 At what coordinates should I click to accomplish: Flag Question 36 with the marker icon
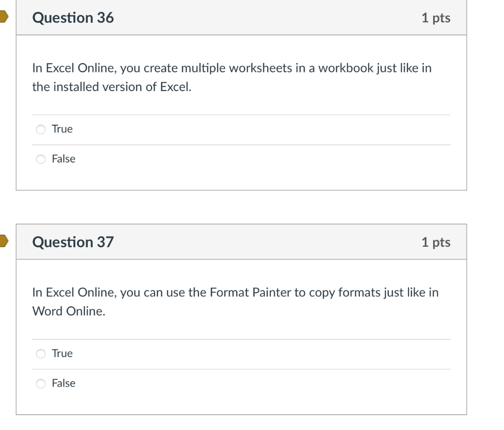3,16
